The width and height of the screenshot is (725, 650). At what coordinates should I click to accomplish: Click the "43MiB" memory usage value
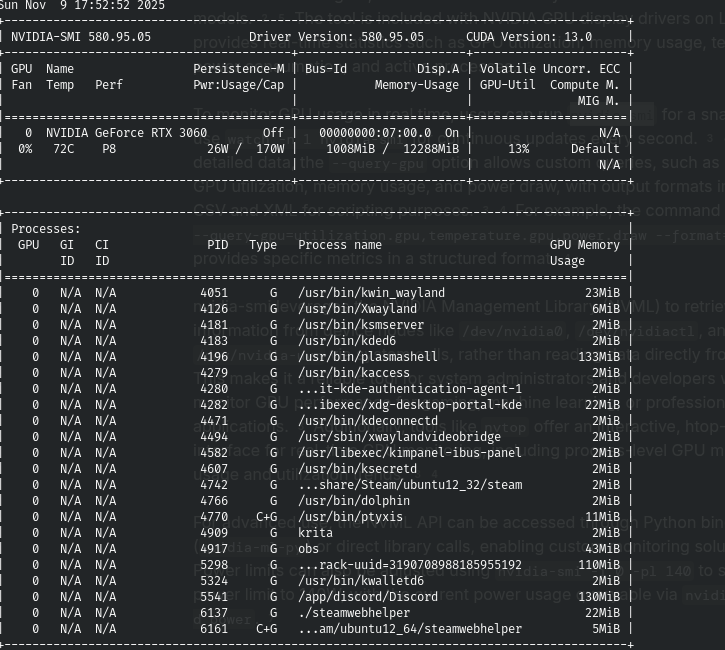[602, 549]
